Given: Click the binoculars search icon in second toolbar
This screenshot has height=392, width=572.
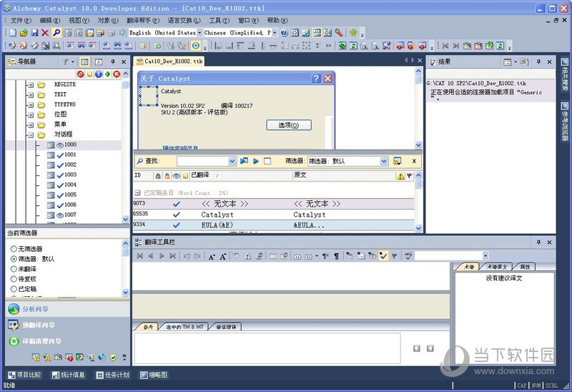Looking at the screenshot, I should point(56,46).
